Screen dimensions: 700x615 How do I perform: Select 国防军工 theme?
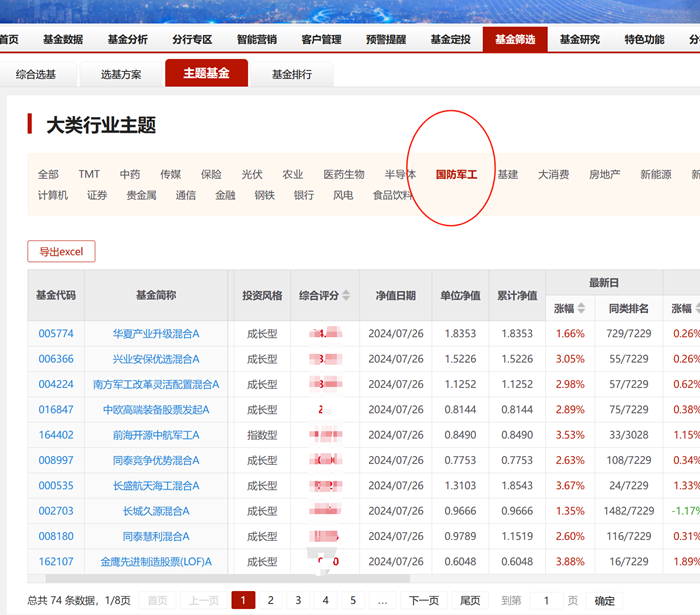pyautogui.click(x=457, y=174)
